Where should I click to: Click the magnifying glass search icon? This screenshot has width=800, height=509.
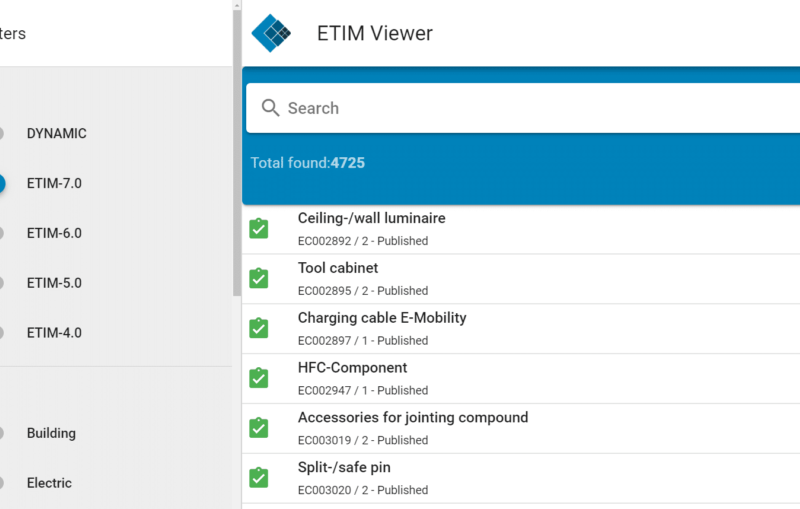pos(270,108)
